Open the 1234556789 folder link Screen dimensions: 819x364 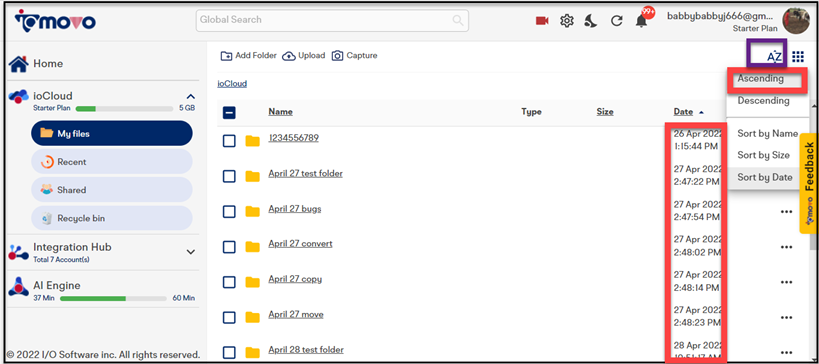click(294, 138)
